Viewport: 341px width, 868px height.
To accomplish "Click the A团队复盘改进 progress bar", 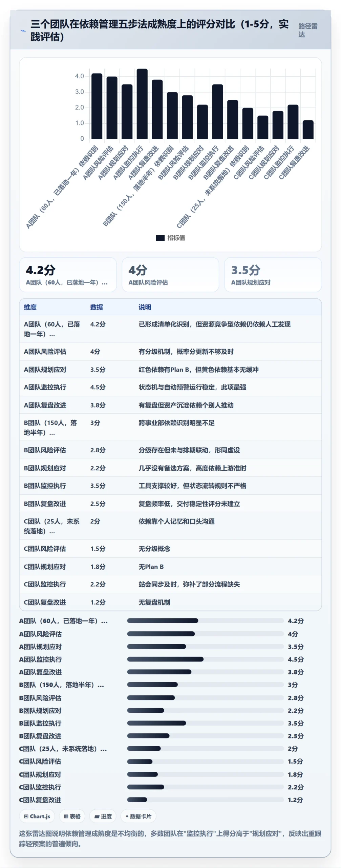I will pos(206,672).
